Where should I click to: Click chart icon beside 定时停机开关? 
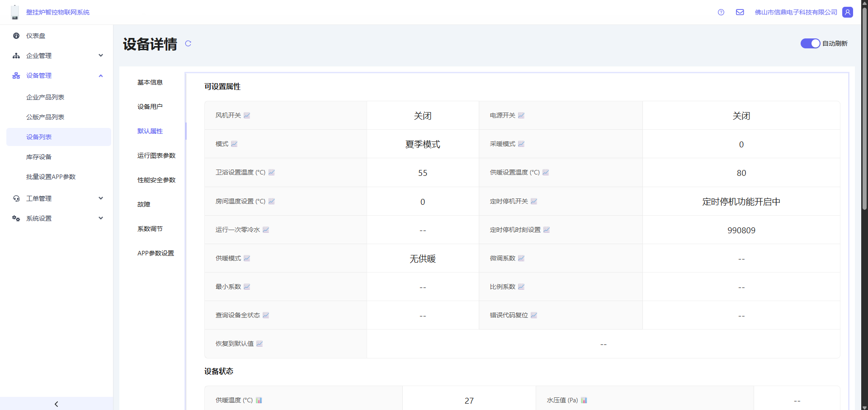534,201
